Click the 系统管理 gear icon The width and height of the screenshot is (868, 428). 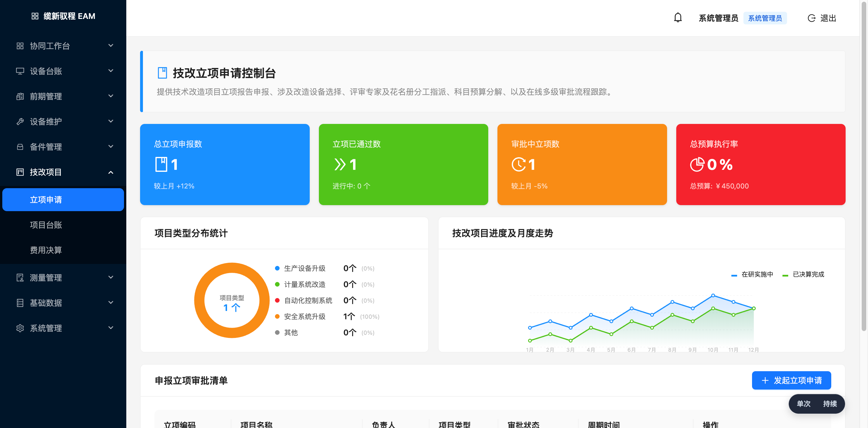20,328
